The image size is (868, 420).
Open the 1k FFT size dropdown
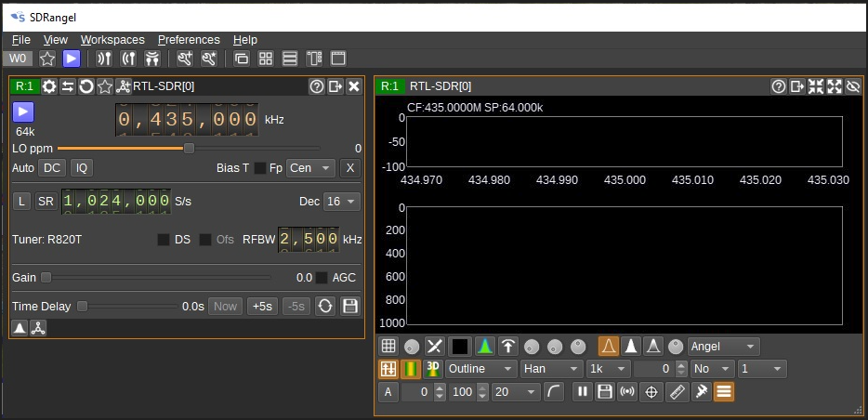pos(609,369)
